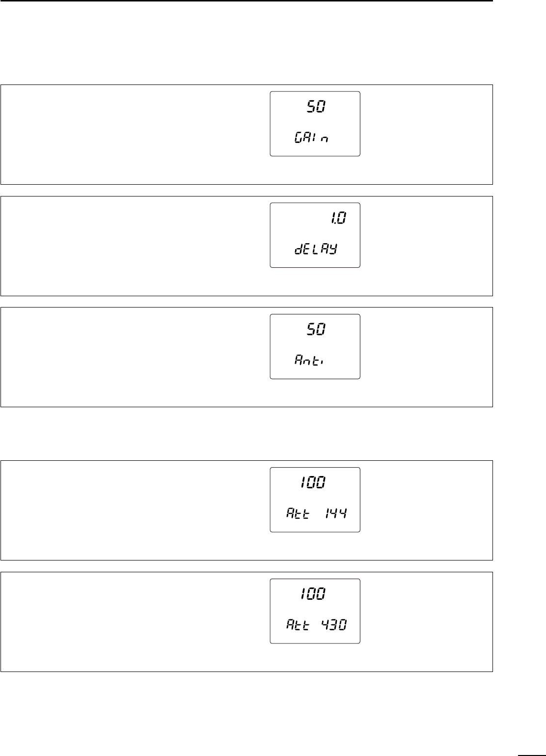Screen dimensions: 546x756
Task: Click the 50 value above Anti
Action: (x=315, y=330)
